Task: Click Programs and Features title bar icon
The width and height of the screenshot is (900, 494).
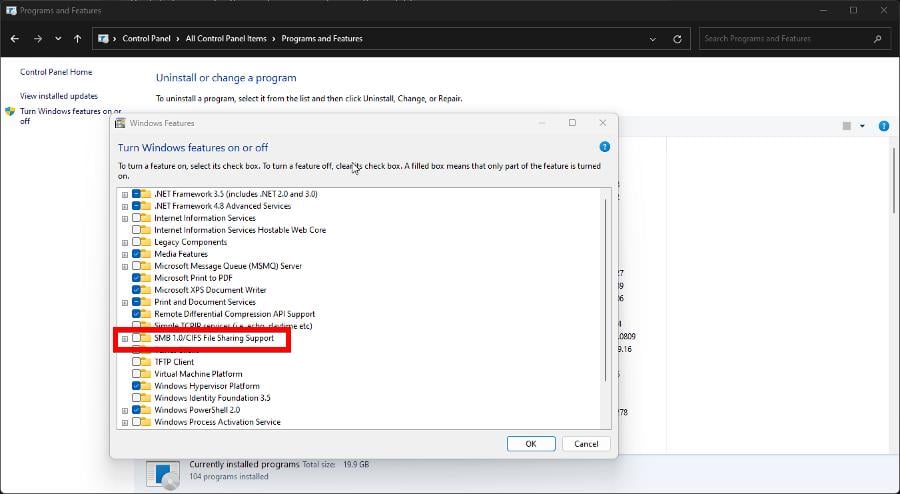Action: [11, 10]
